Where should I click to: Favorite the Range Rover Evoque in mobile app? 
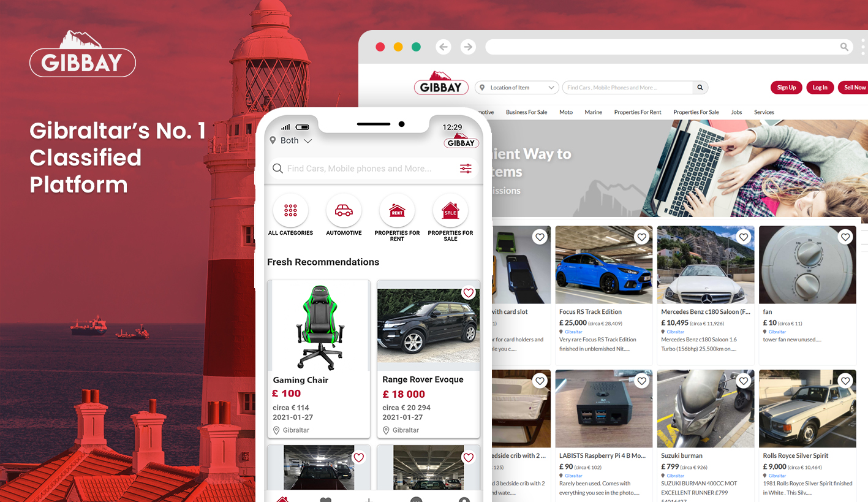pos(469,293)
